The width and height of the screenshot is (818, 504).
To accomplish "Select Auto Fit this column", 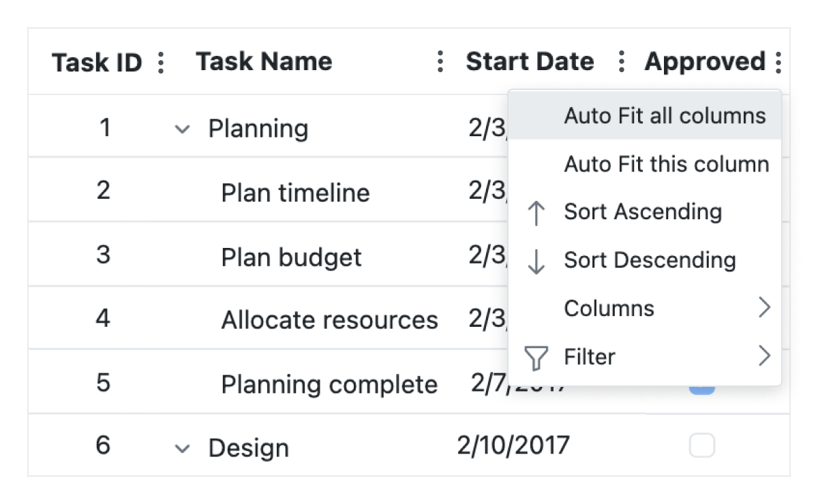I will [x=666, y=163].
